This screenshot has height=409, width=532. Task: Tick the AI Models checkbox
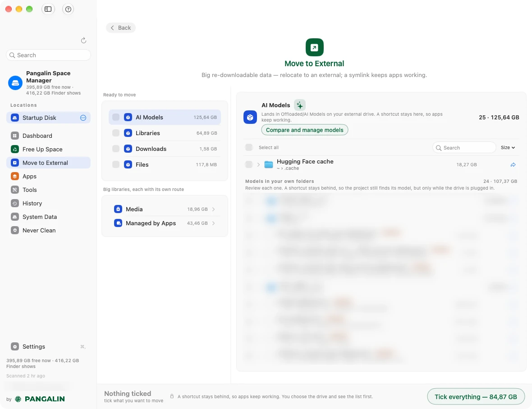[x=116, y=117]
